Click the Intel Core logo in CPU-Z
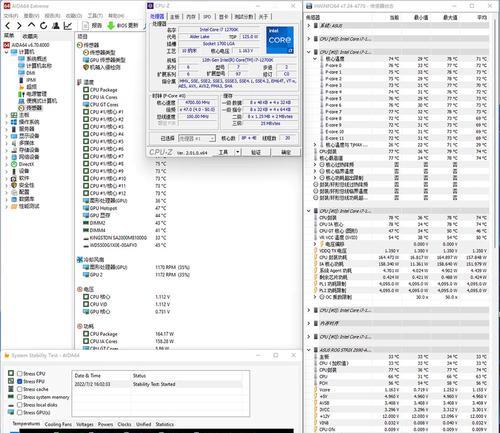Image resolution: width=500 pixels, height=433 pixels. pos(280,40)
